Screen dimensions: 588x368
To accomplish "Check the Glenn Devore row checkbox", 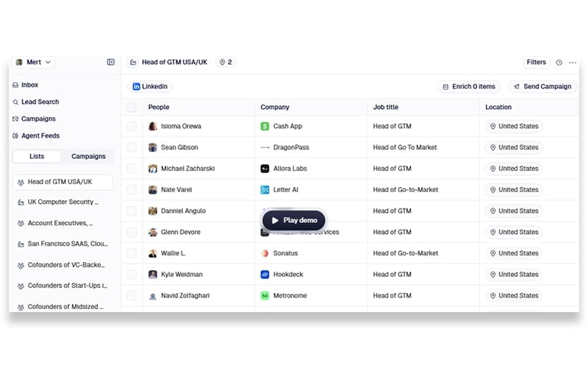I will (x=132, y=232).
